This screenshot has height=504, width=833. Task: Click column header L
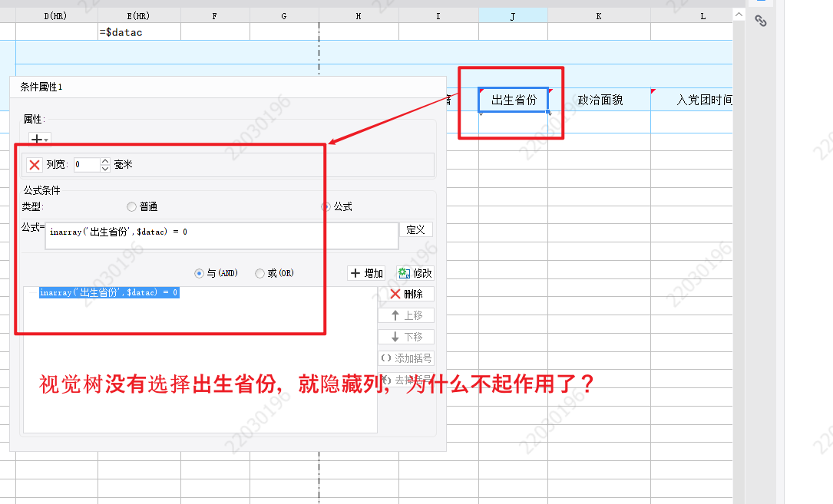[x=692, y=16]
